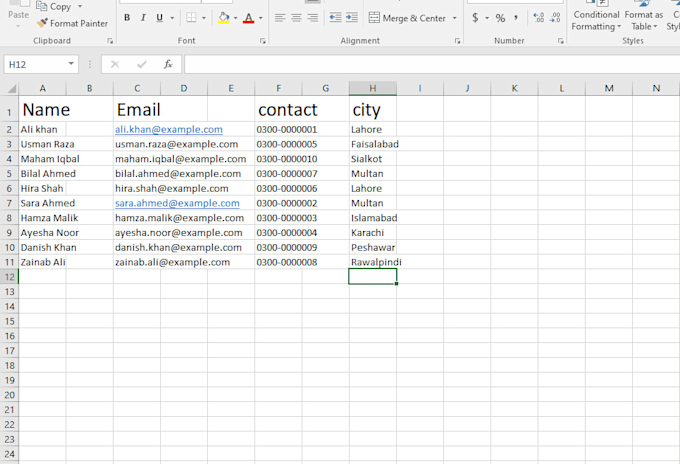This screenshot has width=680, height=464.
Task: Apply Accounting Number Format dollar icon
Action: click(475, 18)
